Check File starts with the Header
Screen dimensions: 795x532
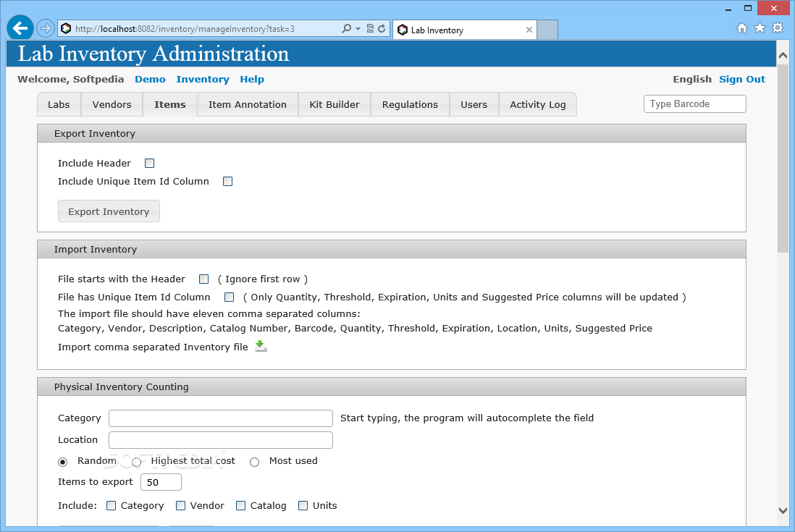point(204,279)
